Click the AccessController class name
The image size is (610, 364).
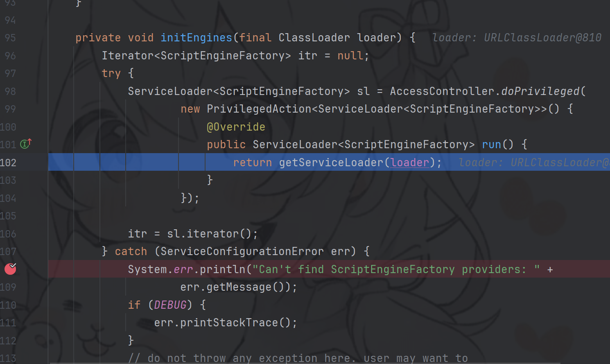[x=442, y=91]
